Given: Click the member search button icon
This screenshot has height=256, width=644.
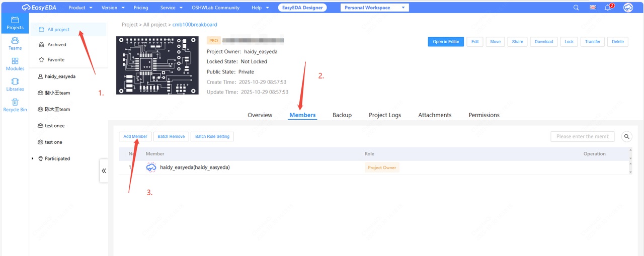Looking at the screenshot, I should point(626,136).
